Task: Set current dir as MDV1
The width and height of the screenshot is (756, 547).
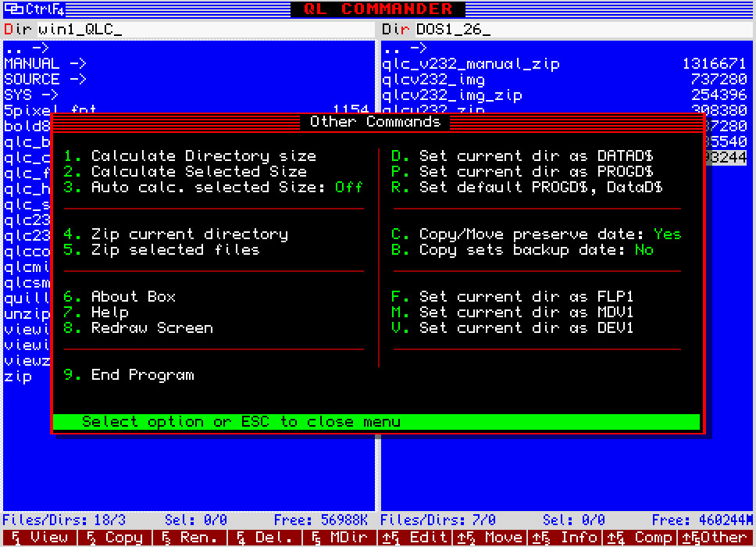Action: pyautogui.click(x=512, y=312)
